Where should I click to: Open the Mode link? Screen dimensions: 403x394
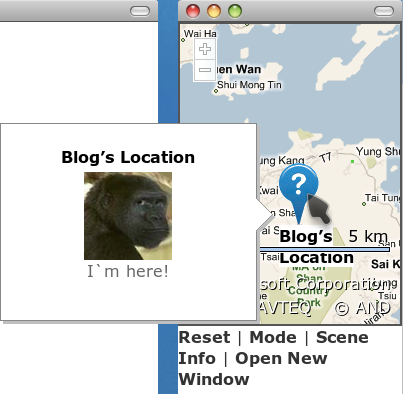coord(273,337)
